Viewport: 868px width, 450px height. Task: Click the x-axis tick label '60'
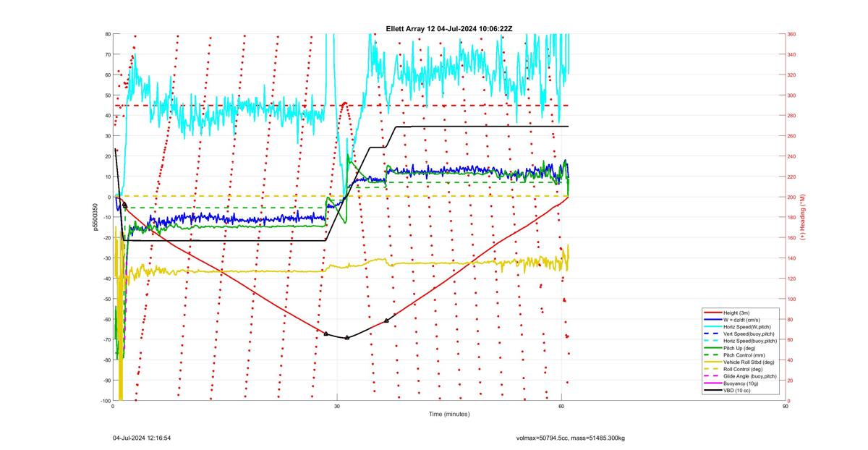(561, 407)
